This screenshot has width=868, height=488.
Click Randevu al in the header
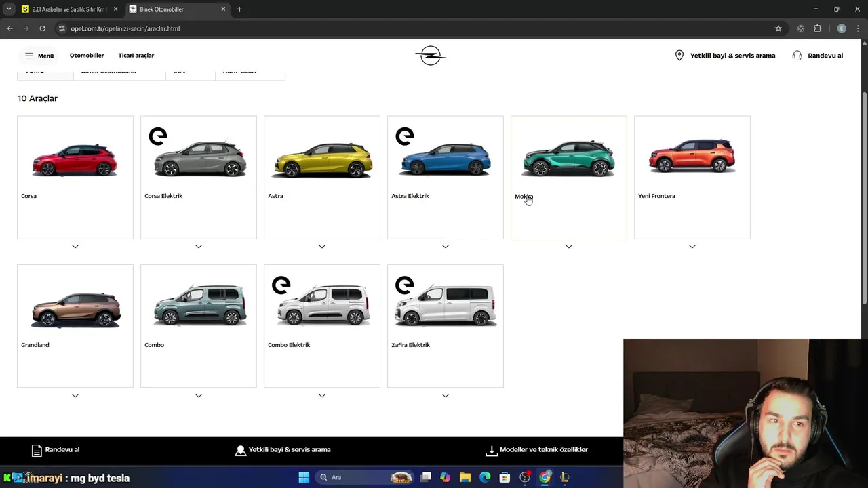(825, 56)
